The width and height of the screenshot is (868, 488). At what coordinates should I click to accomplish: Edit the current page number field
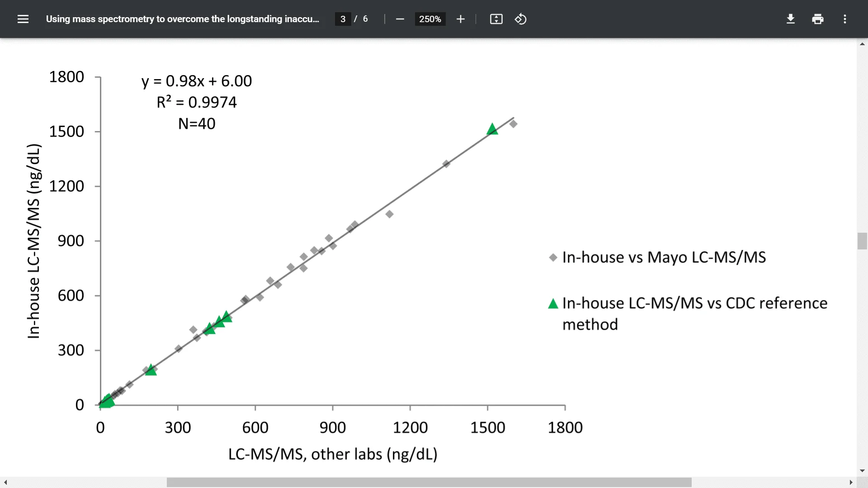[x=343, y=19]
